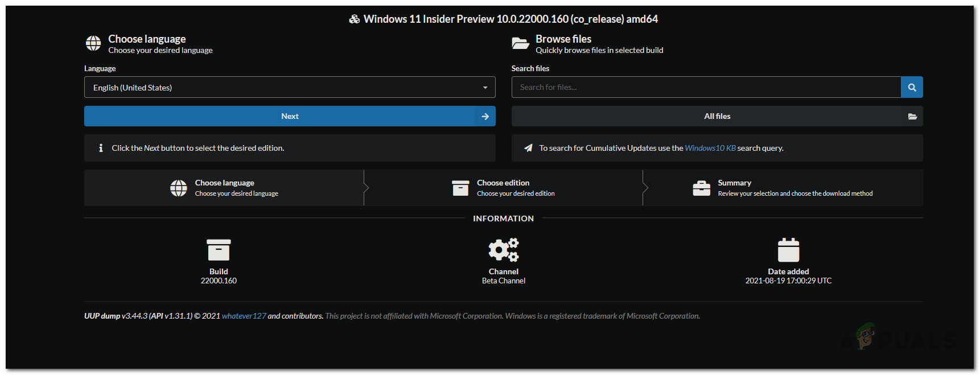Select the Choose language step tab

click(x=224, y=188)
